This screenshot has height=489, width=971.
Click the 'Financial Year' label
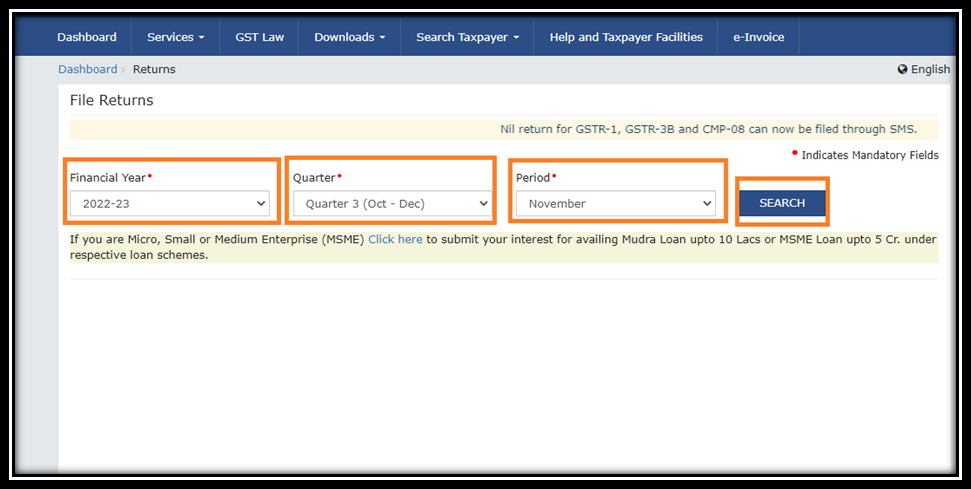[108, 178]
